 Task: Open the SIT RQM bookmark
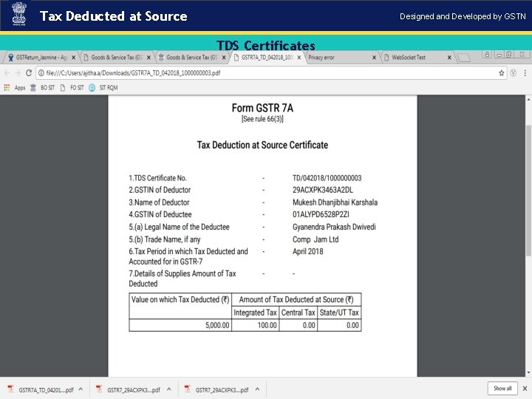(103, 88)
